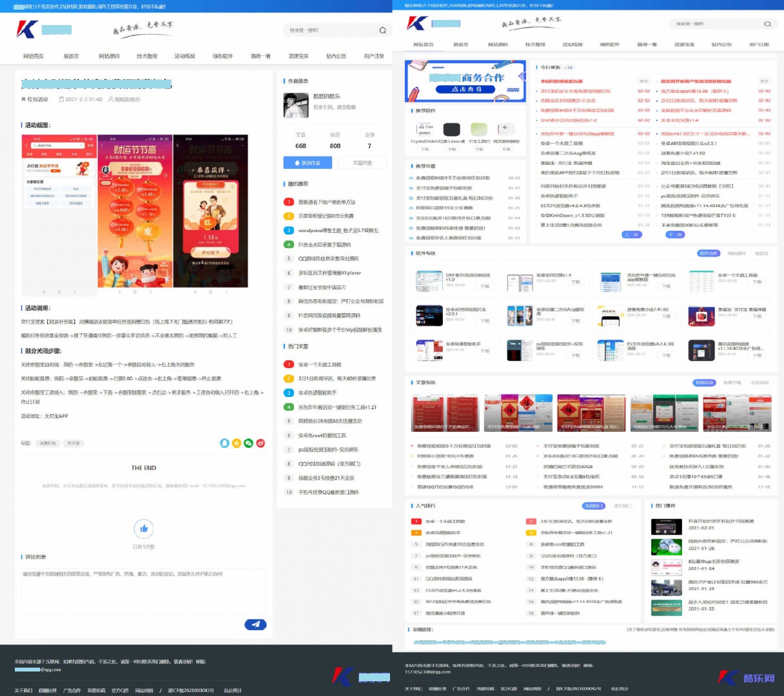
Task: Switch to the 网站源码 tab in 软件专区
Action: 736,253
